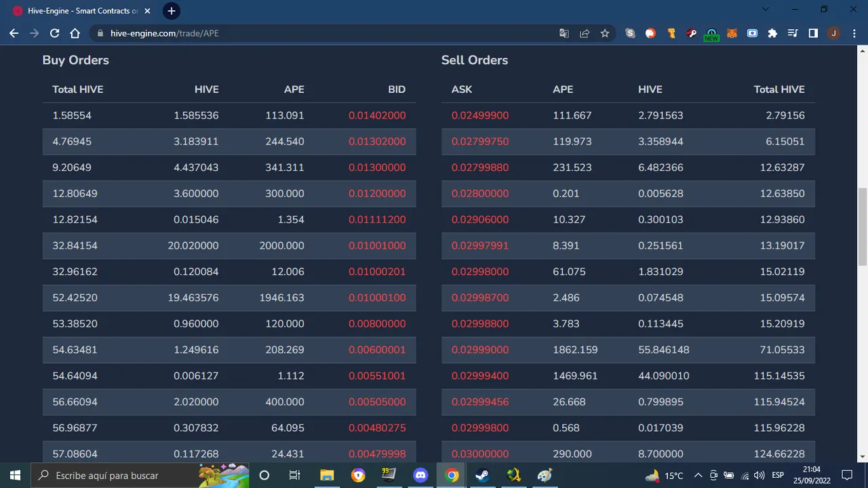Click the Sell Orders heading
The image size is (868, 488).
coord(475,60)
